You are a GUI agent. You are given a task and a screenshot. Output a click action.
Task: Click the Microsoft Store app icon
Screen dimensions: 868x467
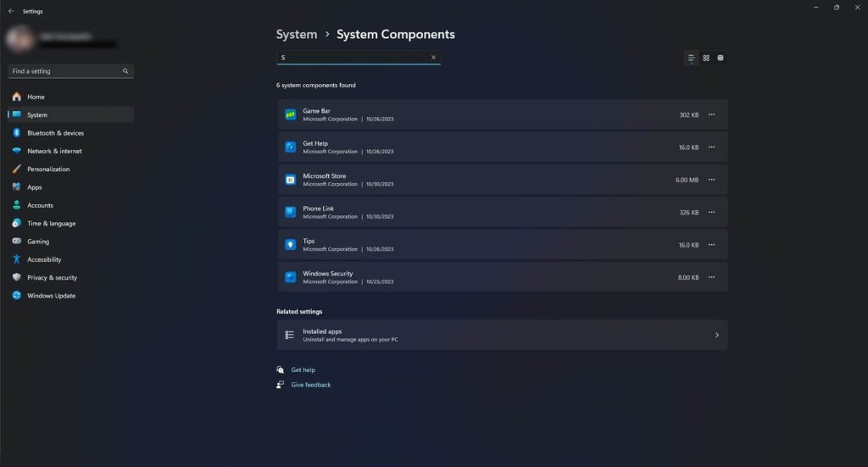tap(290, 180)
